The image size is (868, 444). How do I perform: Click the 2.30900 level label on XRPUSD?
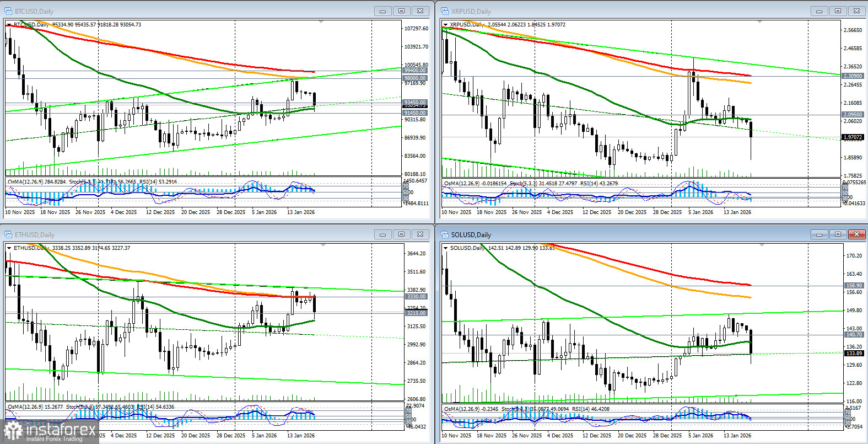point(853,76)
